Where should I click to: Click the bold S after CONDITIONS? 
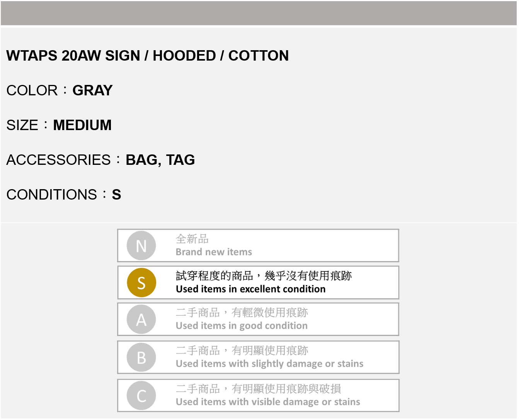coord(116,195)
